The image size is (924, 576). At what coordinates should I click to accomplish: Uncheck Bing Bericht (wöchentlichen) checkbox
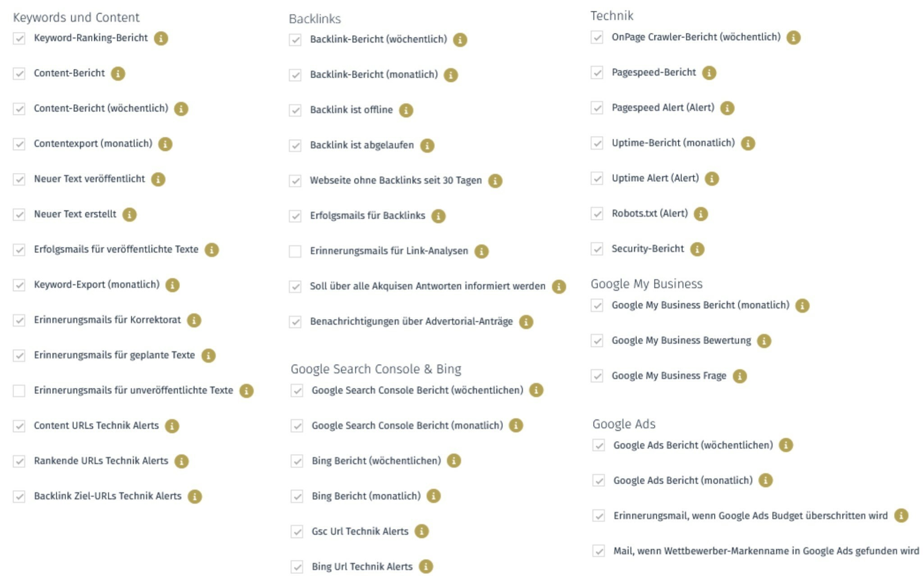(297, 461)
